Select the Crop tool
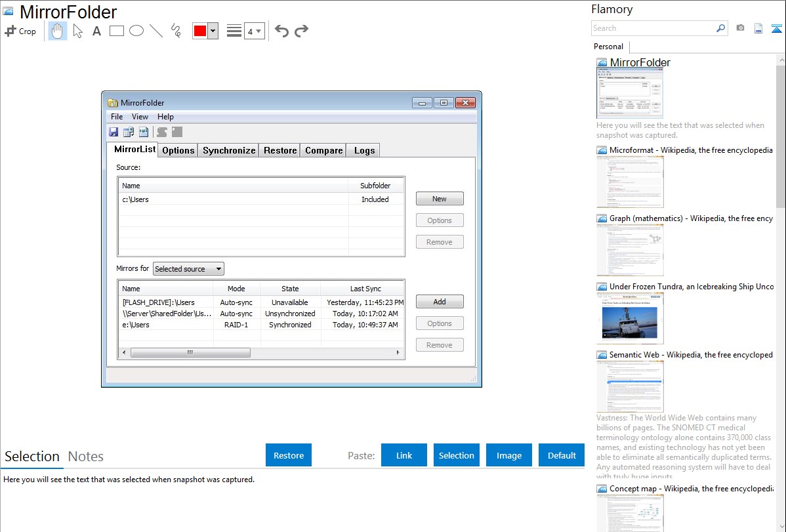The height and width of the screenshot is (532, 786). [20, 31]
